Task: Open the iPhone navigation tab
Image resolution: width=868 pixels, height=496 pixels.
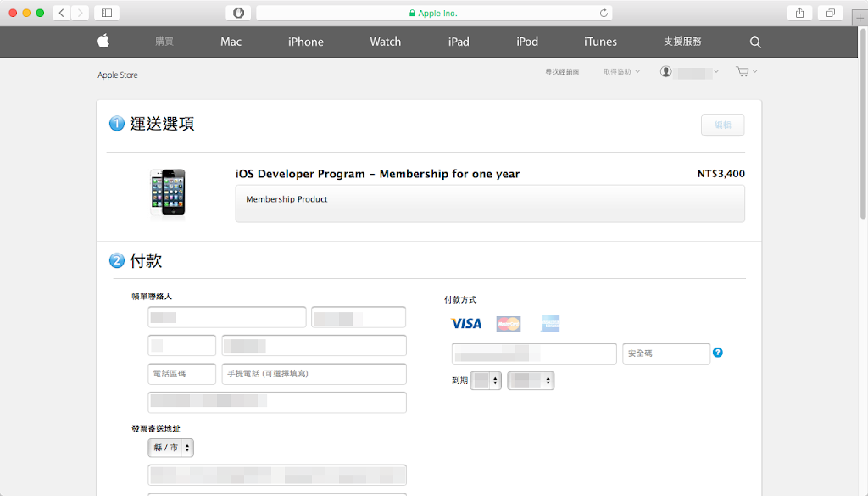Action: coord(305,42)
